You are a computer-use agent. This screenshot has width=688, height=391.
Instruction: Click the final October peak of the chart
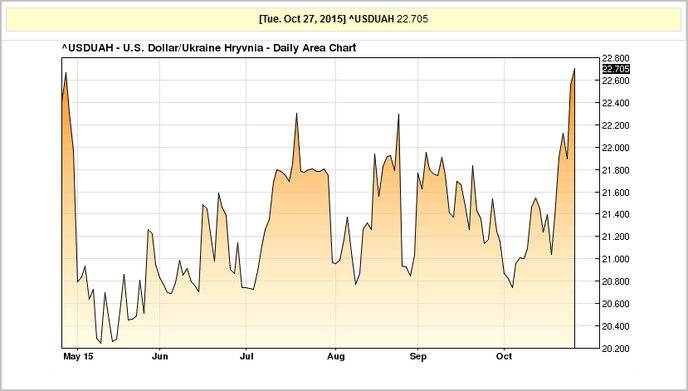(574, 69)
